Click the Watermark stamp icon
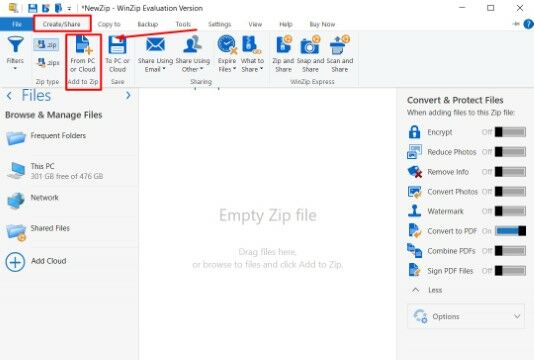Viewport: 534px width, 360px height. [x=414, y=211]
